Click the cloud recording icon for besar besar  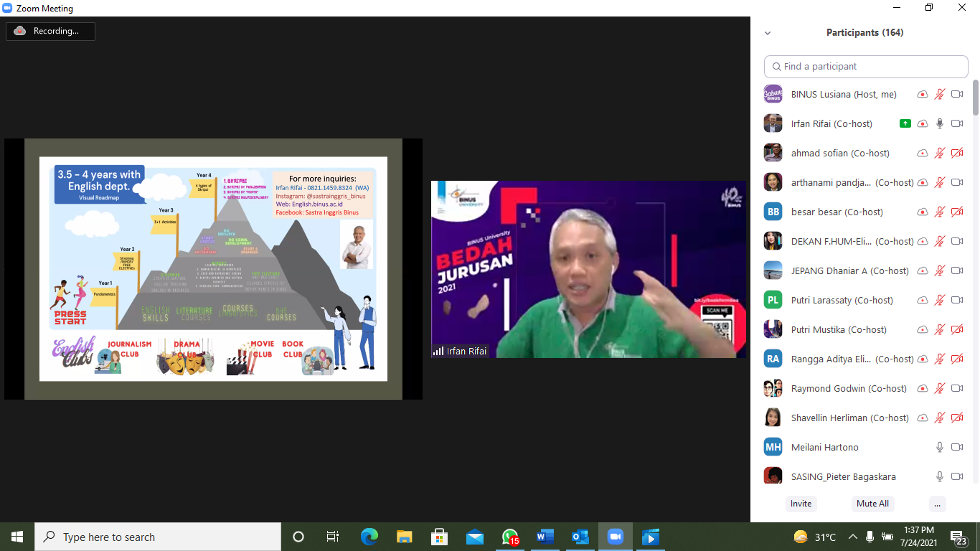pyautogui.click(x=923, y=212)
